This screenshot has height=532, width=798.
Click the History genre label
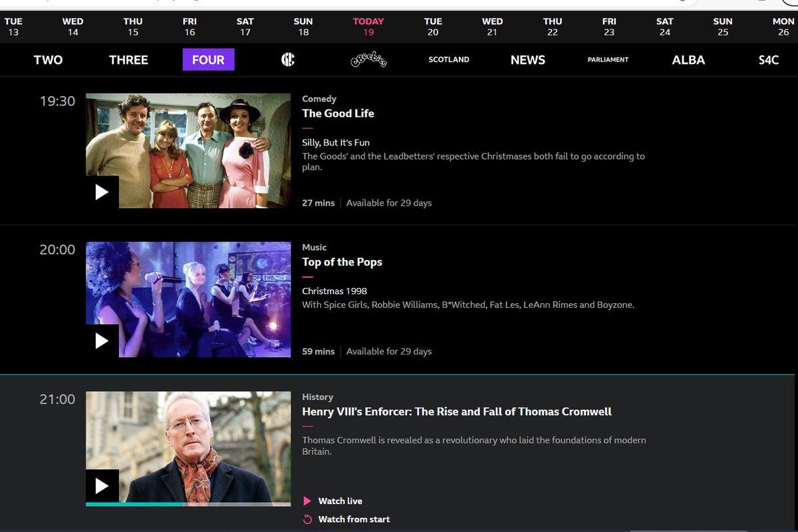[318, 397]
